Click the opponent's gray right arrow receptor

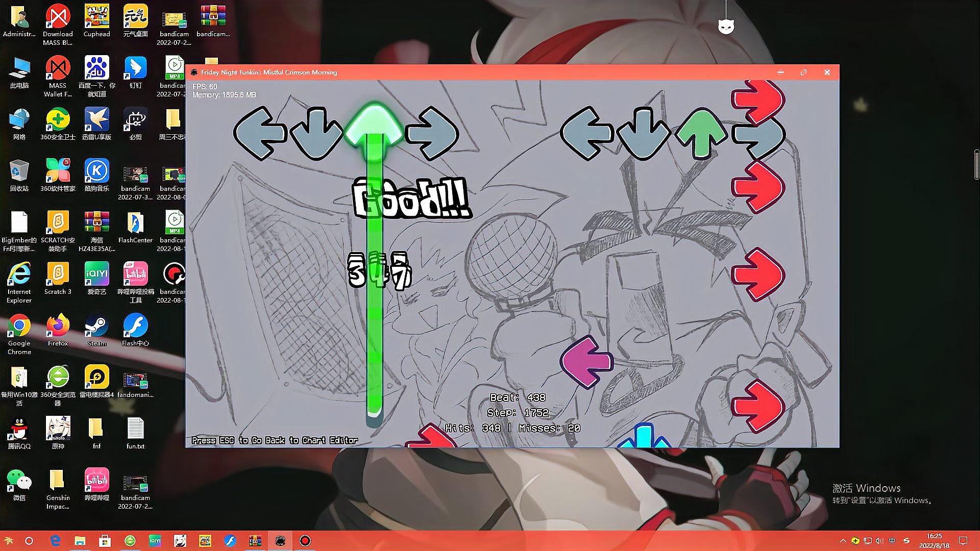coord(432,134)
